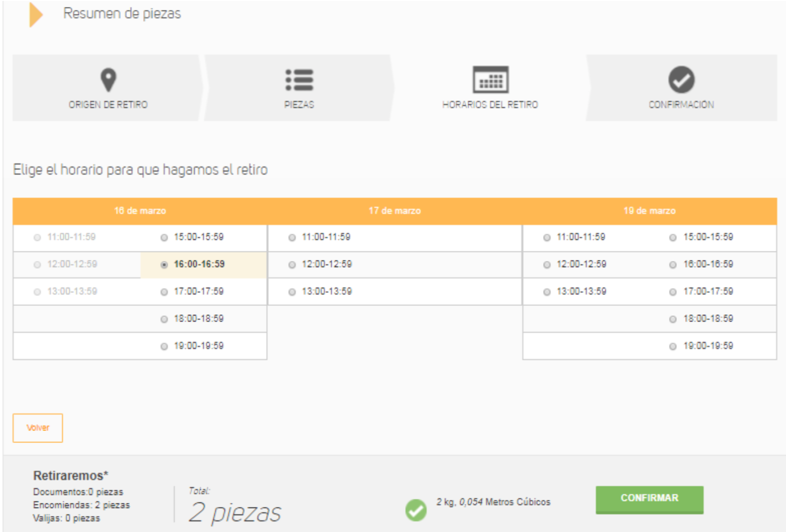Click the orange arrow beside Resumen de piezas
Viewport: 786px width, 532px height.
tap(35, 14)
